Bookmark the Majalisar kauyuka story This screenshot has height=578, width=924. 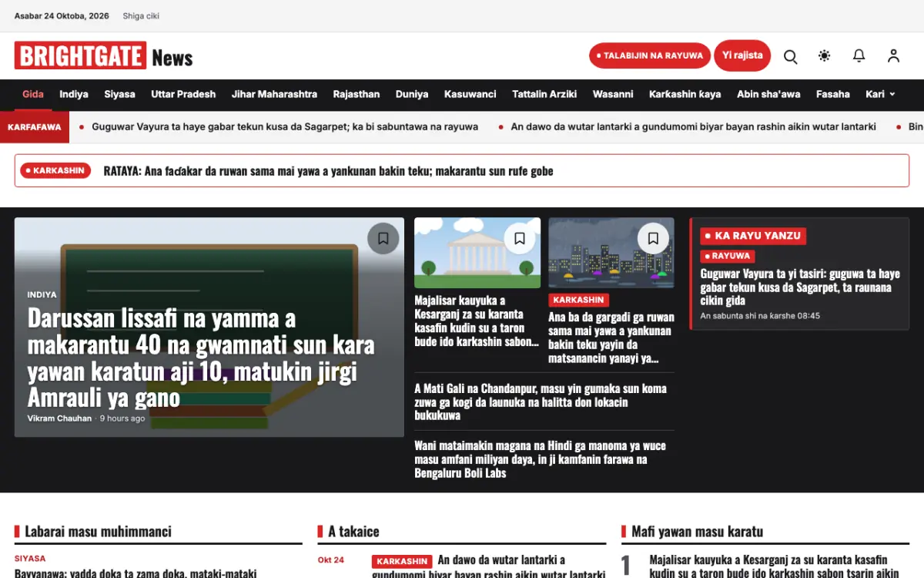pyautogui.click(x=520, y=238)
